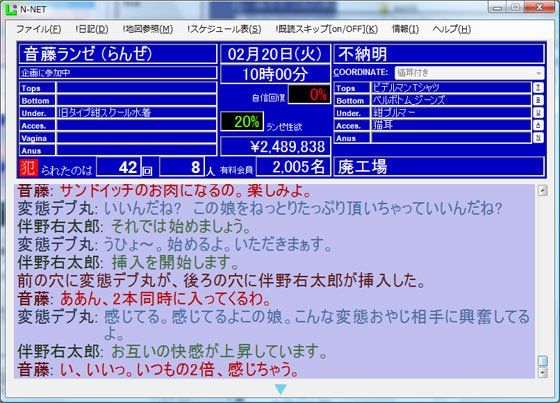
Task: Click the ベルボトムジーンズ Bottom field
Action: click(x=451, y=100)
